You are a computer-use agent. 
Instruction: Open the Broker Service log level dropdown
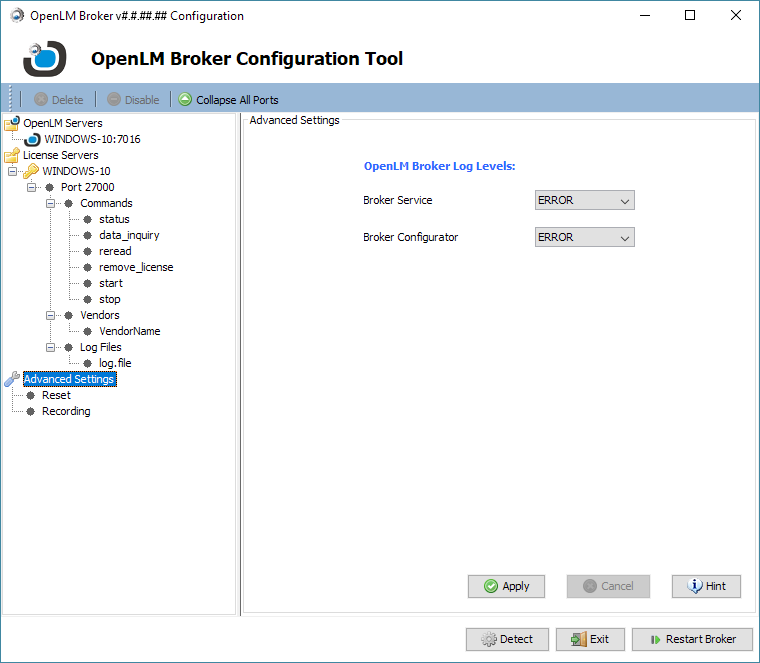click(585, 200)
